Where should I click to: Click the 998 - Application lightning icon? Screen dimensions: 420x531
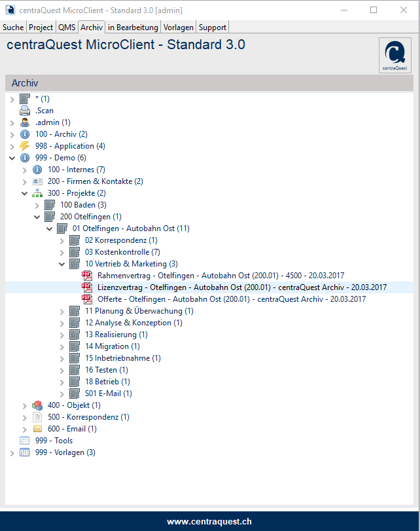pyautogui.click(x=25, y=146)
